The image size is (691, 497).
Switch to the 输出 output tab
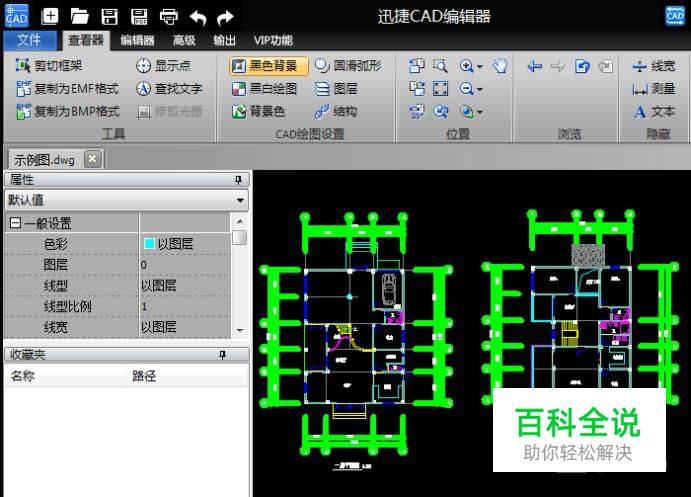[224, 41]
